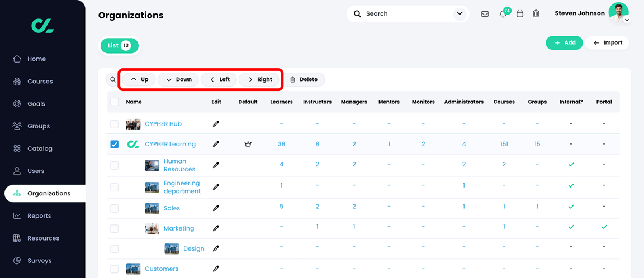Edit Design with pencil icon
Viewport: 644px width, 278px height.
coord(216,248)
